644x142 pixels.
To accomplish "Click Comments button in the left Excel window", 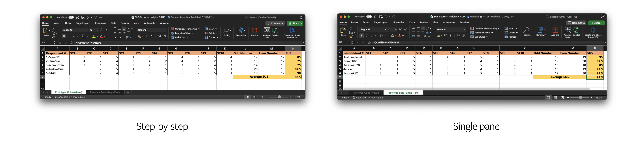I will pyautogui.click(x=275, y=23).
